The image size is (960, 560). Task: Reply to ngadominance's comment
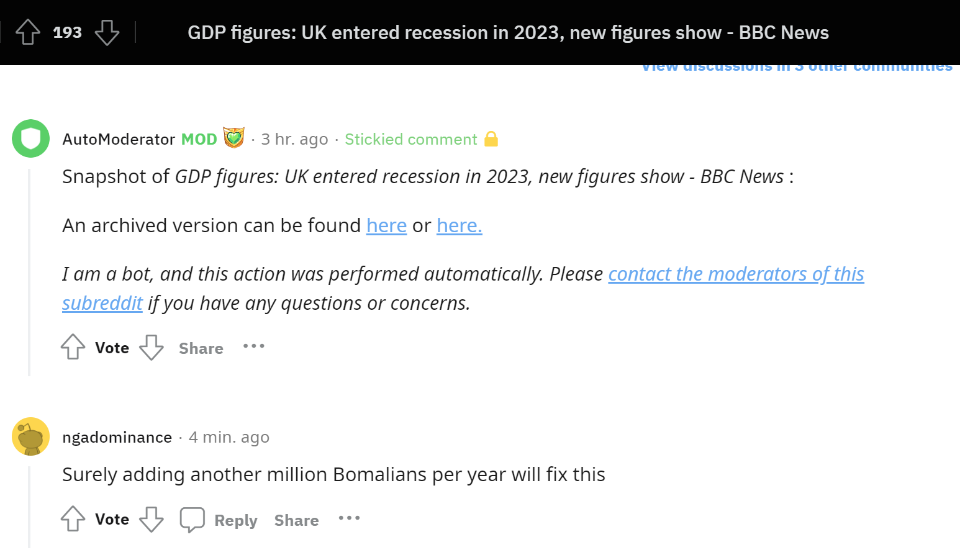[236, 520]
